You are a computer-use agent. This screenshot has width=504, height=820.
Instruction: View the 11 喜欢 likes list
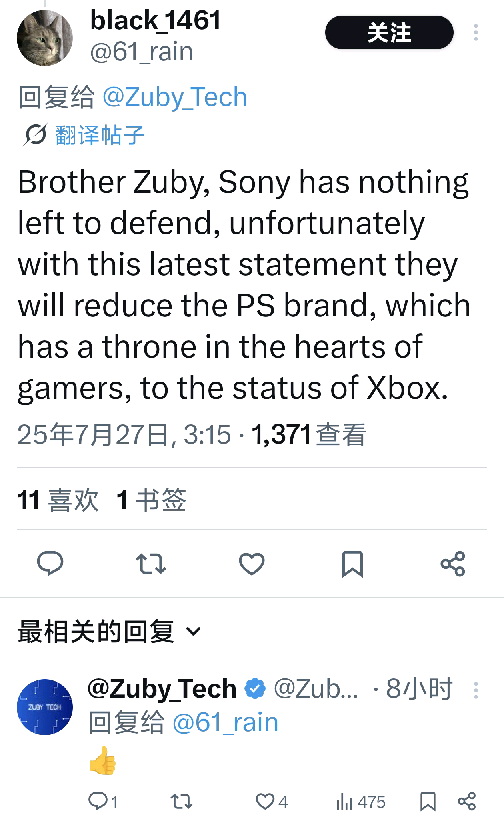pyautogui.click(x=58, y=500)
